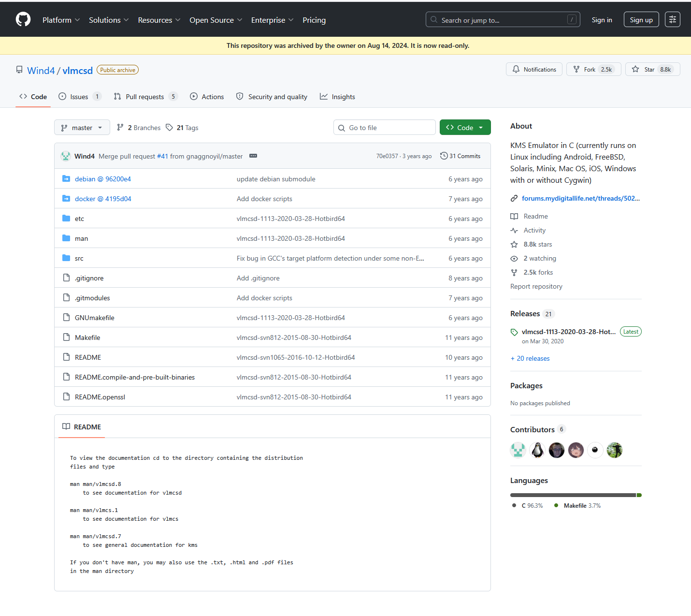The image size is (691, 616).
Task: Click commit hash 70e0357
Action: coord(387,156)
